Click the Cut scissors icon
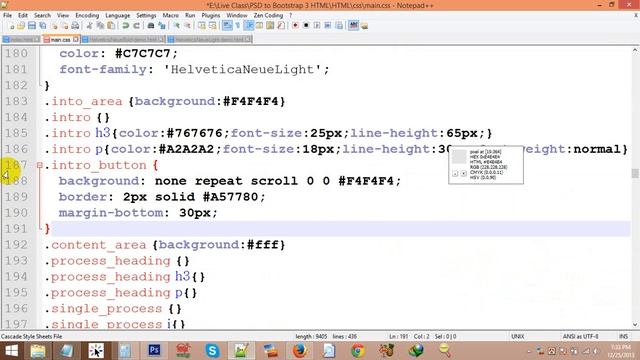This screenshot has width=640, height=360. [x=89, y=26]
